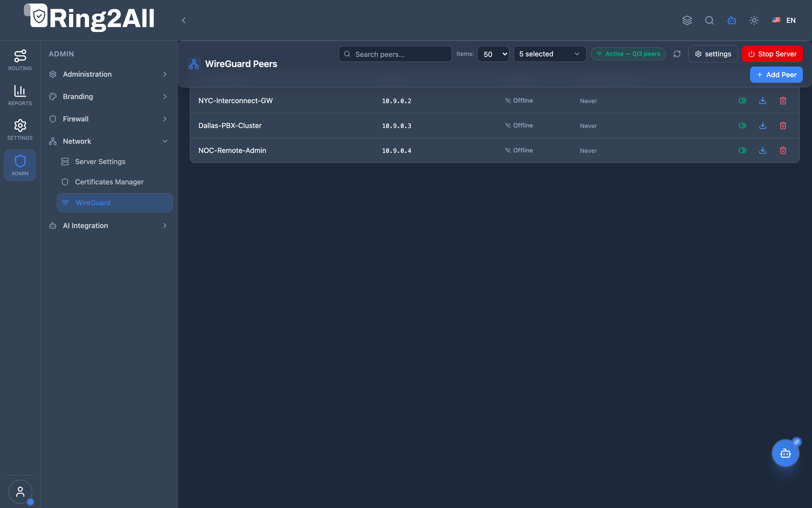This screenshot has height=508, width=812.
Task: Delete the NOC-Remote-Admin peer
Action: pos(783,151)
